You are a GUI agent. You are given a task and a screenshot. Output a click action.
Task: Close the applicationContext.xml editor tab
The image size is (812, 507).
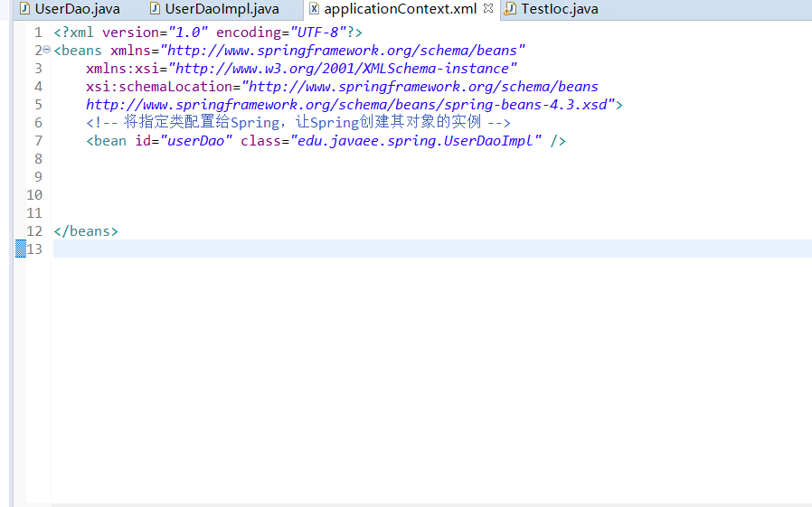pos(487,8)
